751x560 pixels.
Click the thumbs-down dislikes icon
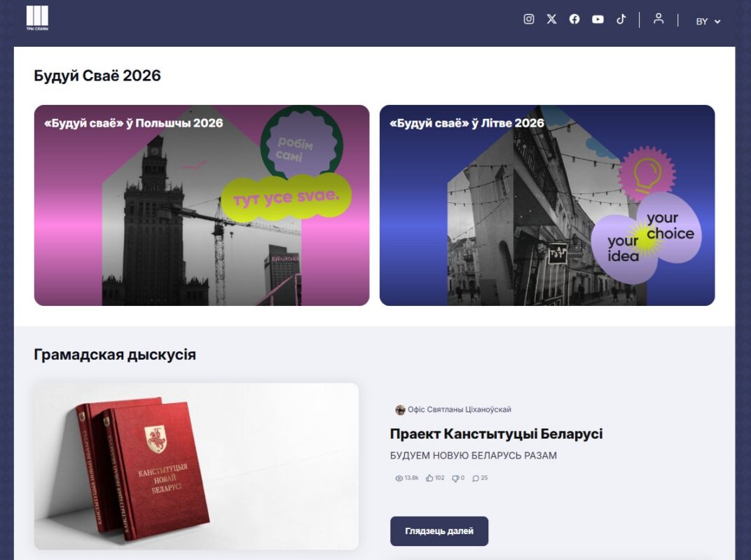(x=455, y=478)
